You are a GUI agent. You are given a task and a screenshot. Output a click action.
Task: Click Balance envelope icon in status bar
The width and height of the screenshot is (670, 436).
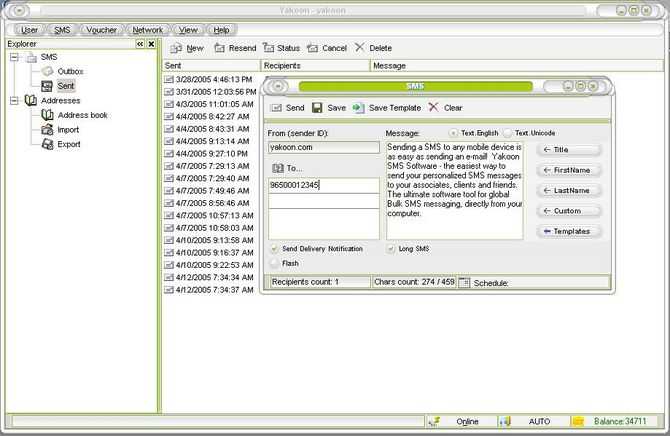[577, 421]
